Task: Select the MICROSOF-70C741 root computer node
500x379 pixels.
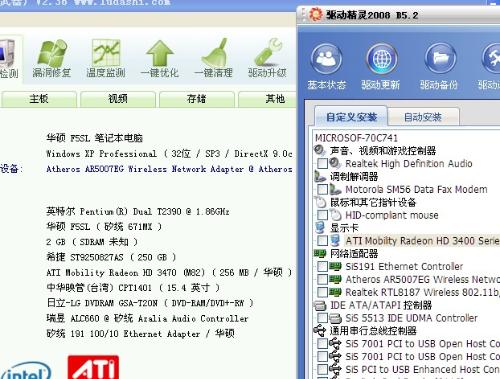Action: [356, 138]
